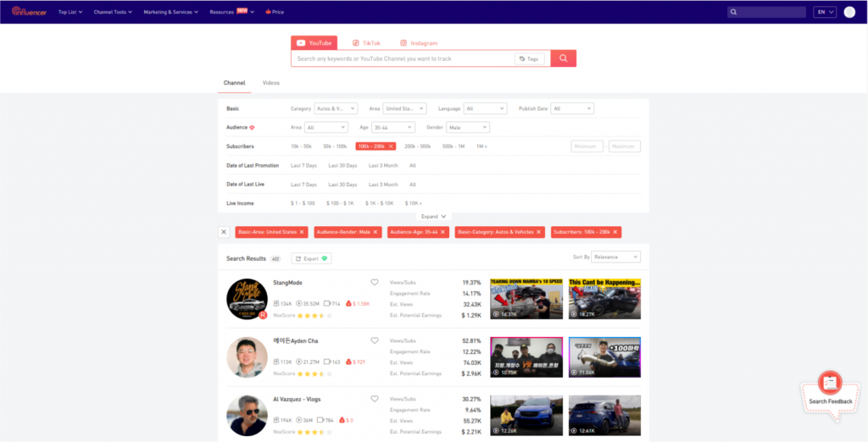The height and width of the screenshot is (442, 868).
Task: Expand more filter options
Action: click(433, 216)
